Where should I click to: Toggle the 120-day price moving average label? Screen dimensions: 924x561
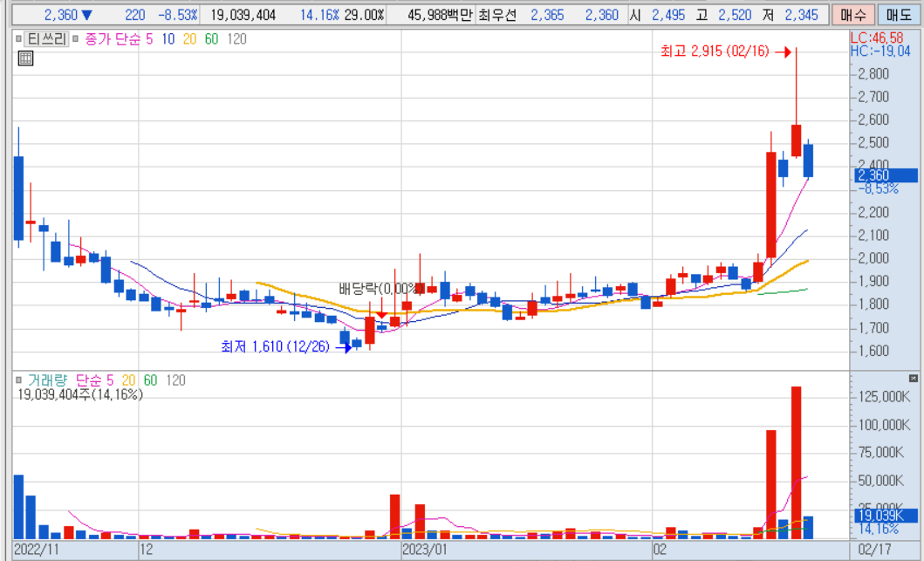click(x=236, y=39)
